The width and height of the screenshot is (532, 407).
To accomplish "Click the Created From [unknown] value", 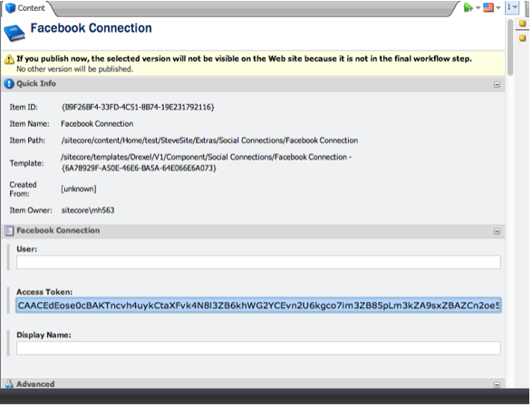I will click(x=79, y=189).
